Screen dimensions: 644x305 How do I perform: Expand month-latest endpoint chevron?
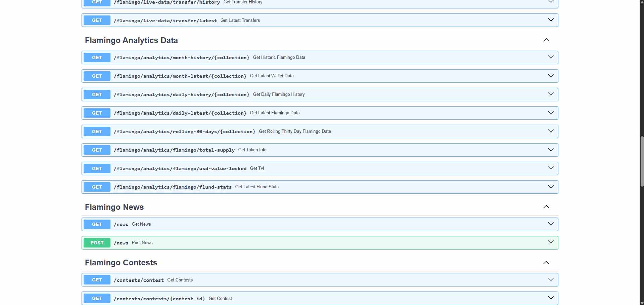(551, 76)
